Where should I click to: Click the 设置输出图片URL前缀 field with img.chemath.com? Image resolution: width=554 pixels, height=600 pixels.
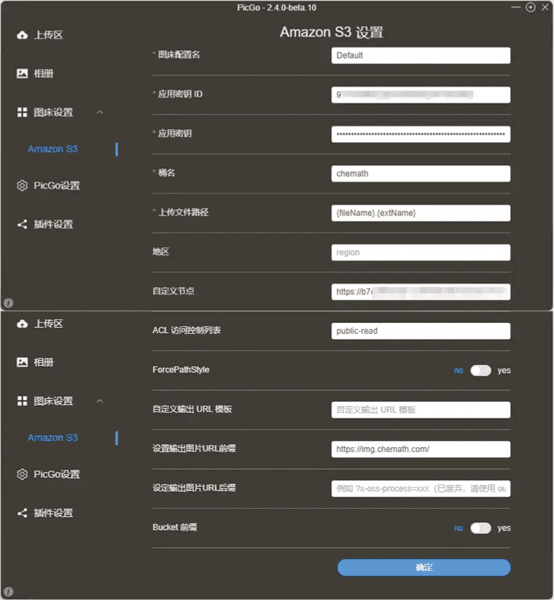point(421,449)
